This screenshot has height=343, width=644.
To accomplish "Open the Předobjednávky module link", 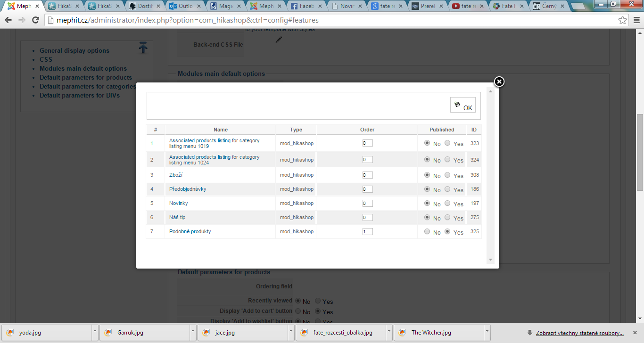I will 188,189.
